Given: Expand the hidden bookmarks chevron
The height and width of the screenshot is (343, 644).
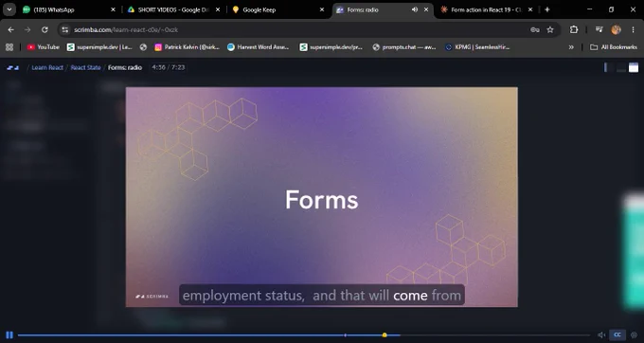Looking at the screenshot, I should [571, 47].
